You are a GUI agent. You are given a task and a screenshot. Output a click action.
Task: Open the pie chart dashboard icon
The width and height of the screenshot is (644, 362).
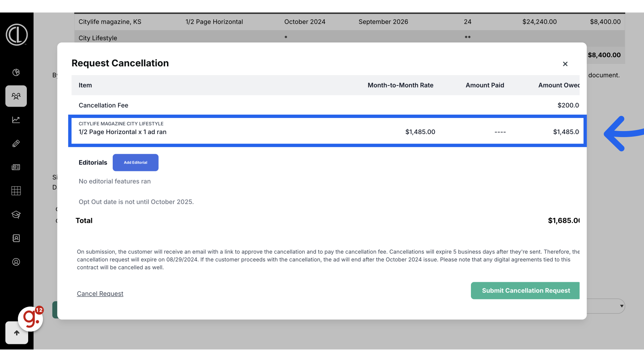[16, 72]
